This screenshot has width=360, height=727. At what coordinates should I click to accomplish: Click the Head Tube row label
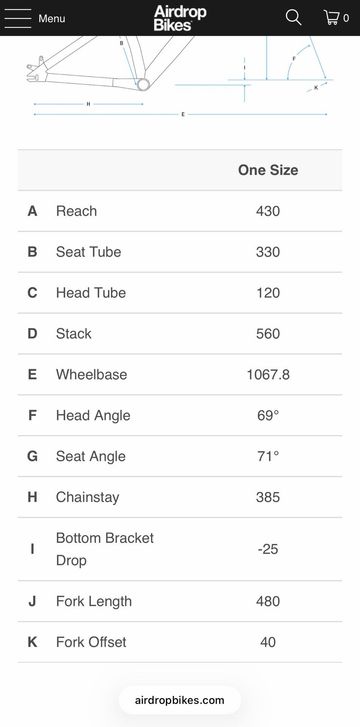pos(91,293)
